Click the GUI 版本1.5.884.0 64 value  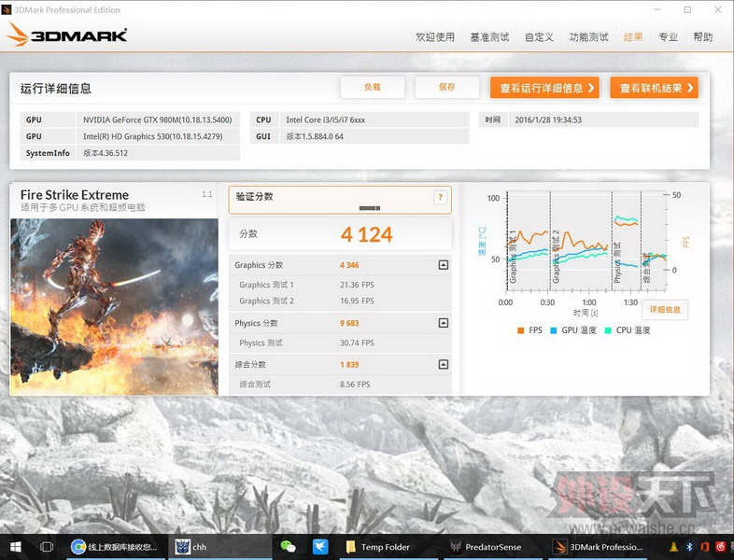click(x=375, y=136)
